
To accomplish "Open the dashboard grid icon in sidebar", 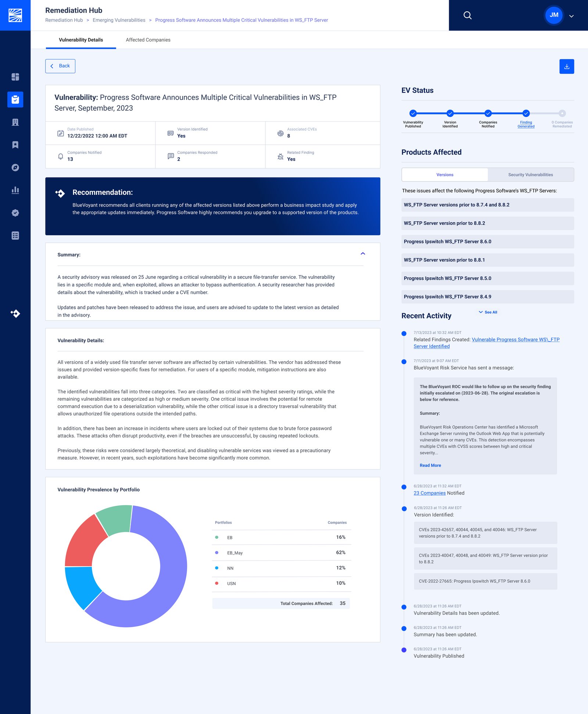I will pos(15,77).
